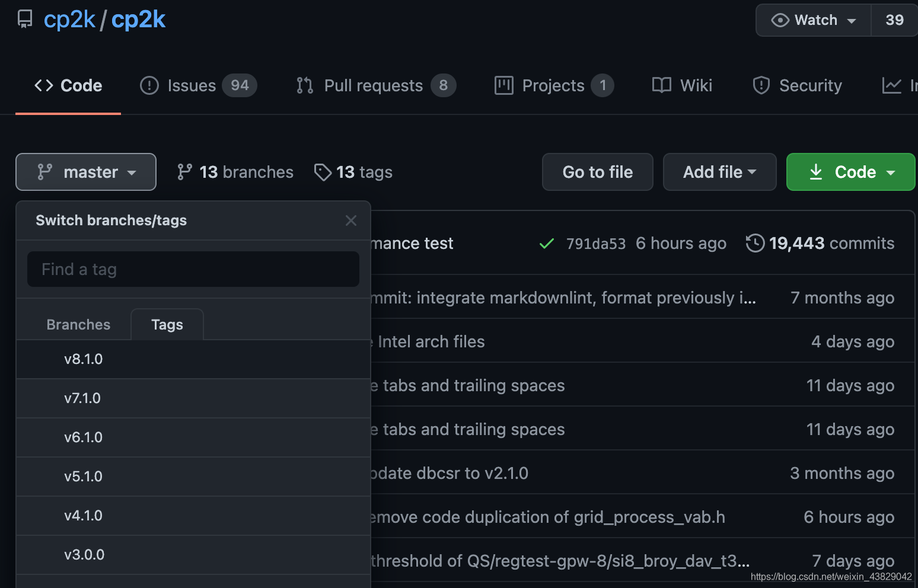The width and height of the screenshot is (918, 588).
Task: Switch to the Branches tab in popup
Action: coord(78,324)
